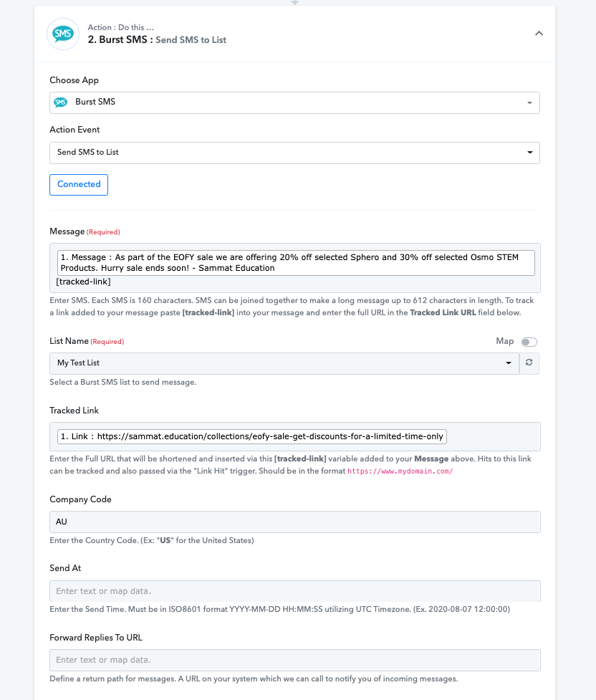The width and height of the screenshot is (596, 700).
Task: Click the Message mapped data tag
Action: (x=296, y=262)
